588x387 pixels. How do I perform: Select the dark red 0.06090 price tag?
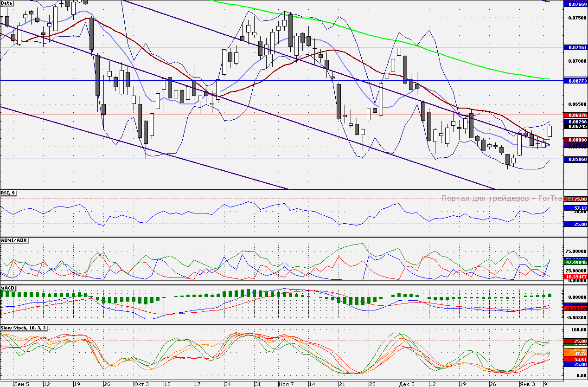tap(575, 140)
